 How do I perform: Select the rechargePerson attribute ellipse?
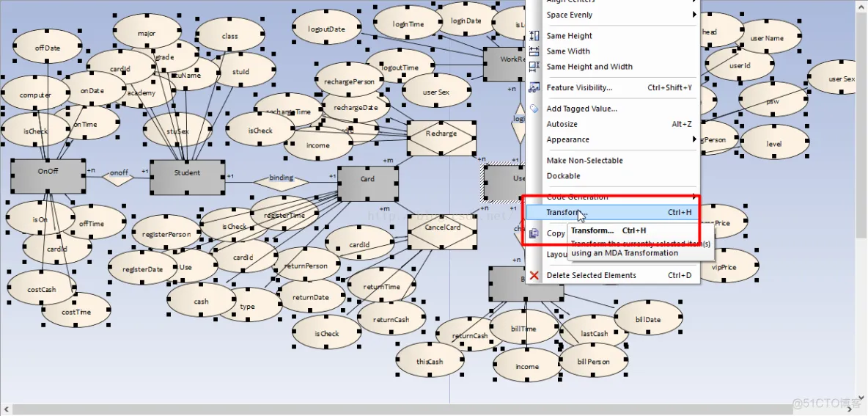click(349, 80)
